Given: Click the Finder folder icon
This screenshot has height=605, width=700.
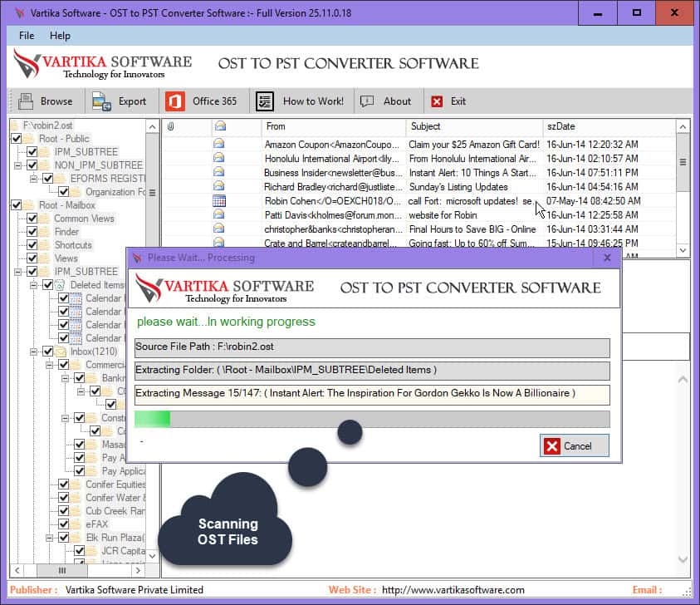Looking at the screenshot, I should pos(44,232).
